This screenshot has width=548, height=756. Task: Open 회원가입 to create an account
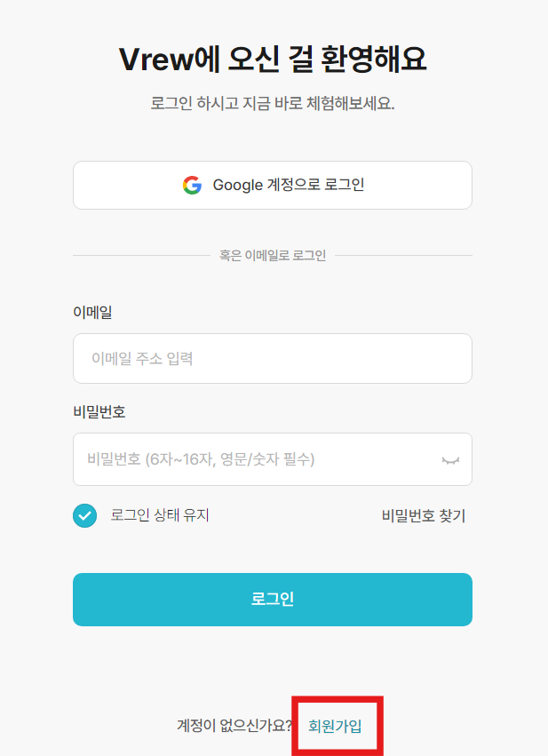coord(338,726)
